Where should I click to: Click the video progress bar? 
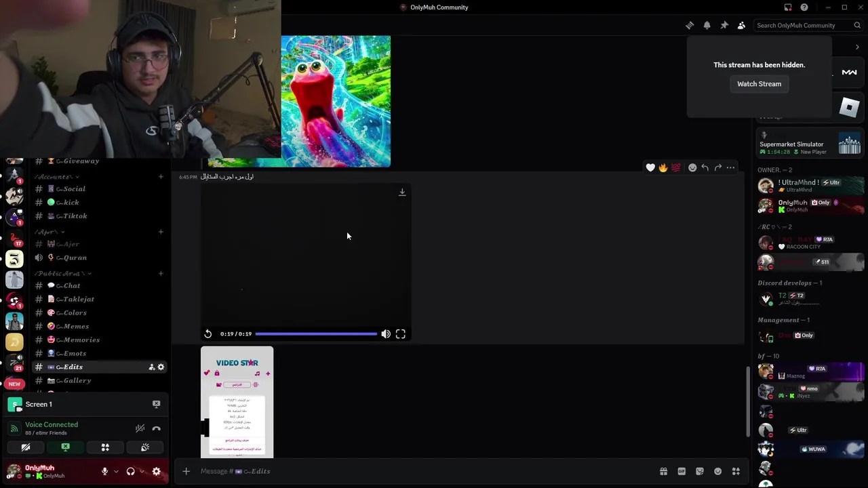click(316, 333)
